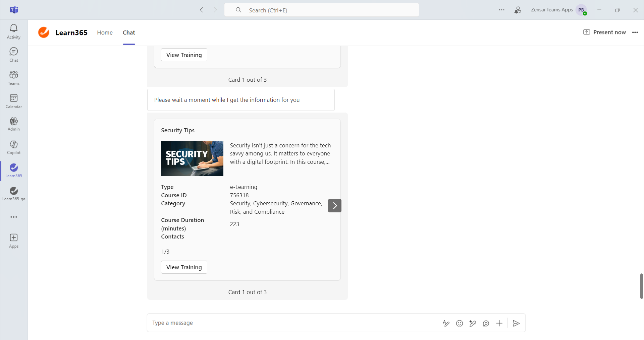Click the Present now button
644x340 pixels.
604,32
